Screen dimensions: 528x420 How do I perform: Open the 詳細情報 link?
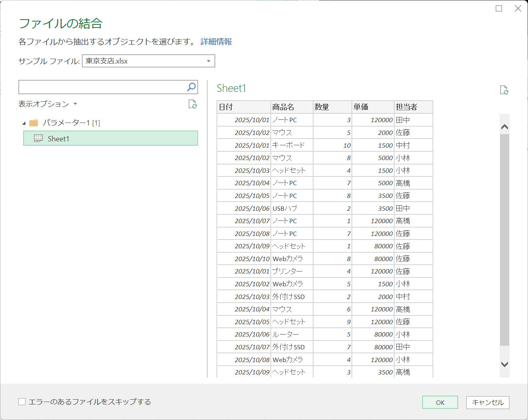coord(216,42)
